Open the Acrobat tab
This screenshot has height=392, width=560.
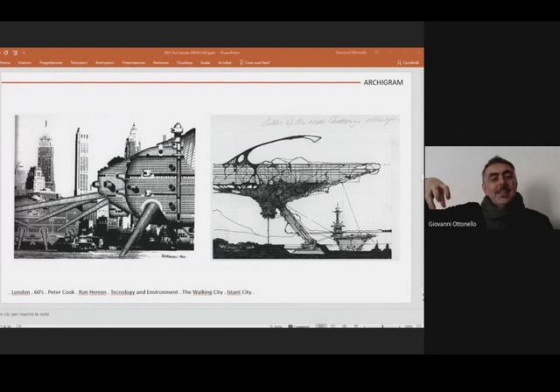pyautogui.click(x=225, y=63)
